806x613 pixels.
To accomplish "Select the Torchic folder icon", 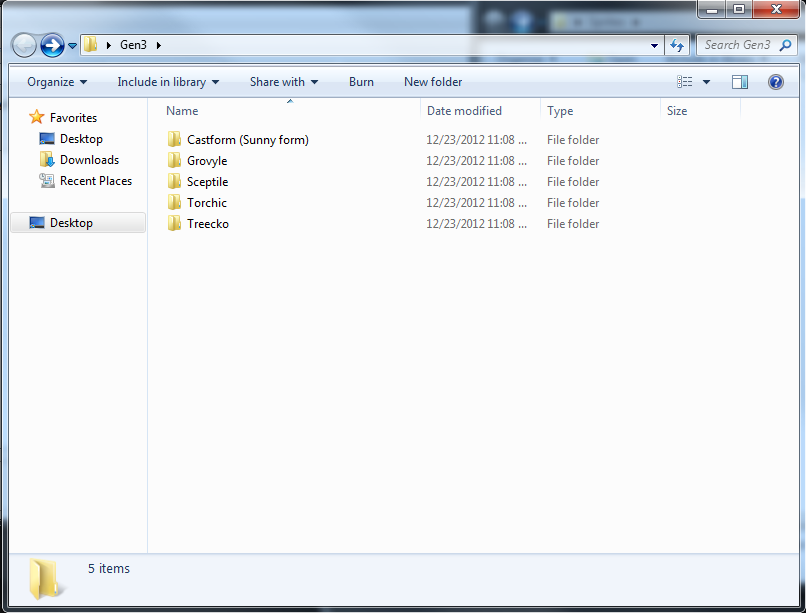I will coord(175,203).
